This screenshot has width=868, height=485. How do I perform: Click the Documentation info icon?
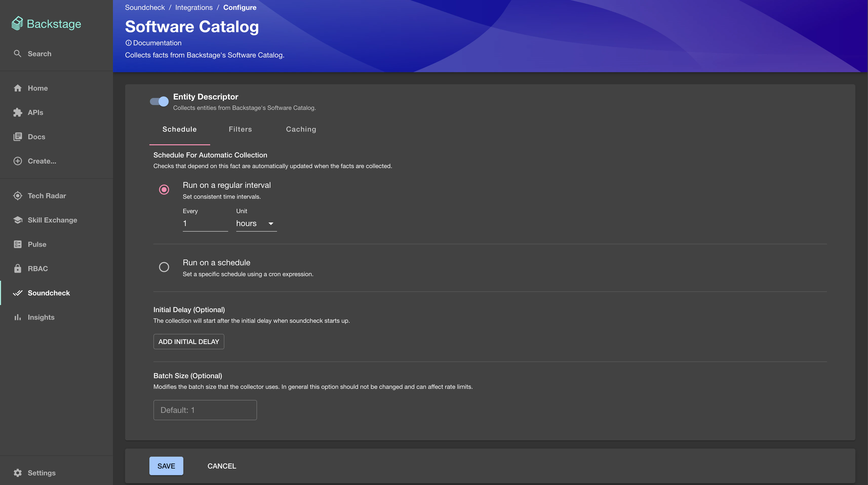pos(128,43)
